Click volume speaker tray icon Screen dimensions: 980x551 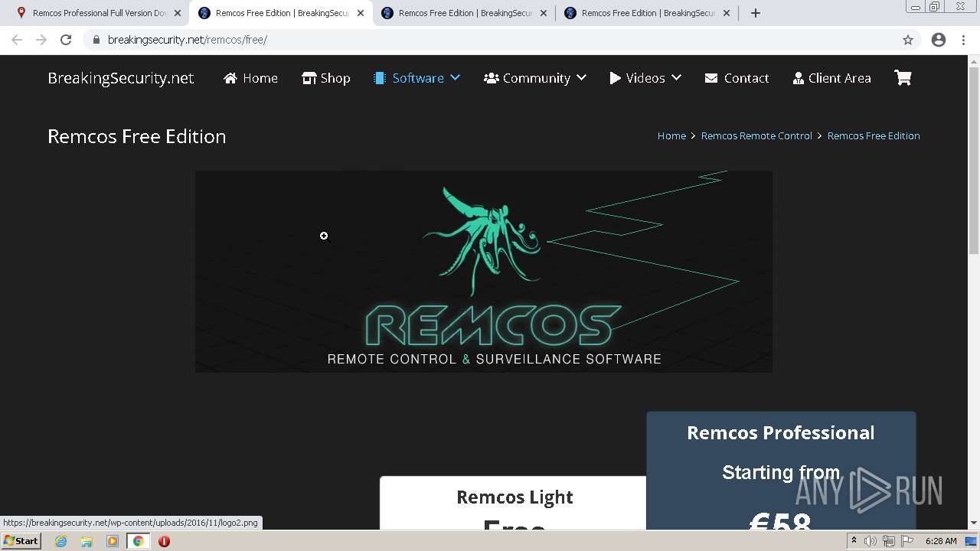pyautogui.click(x=871, y=541)
